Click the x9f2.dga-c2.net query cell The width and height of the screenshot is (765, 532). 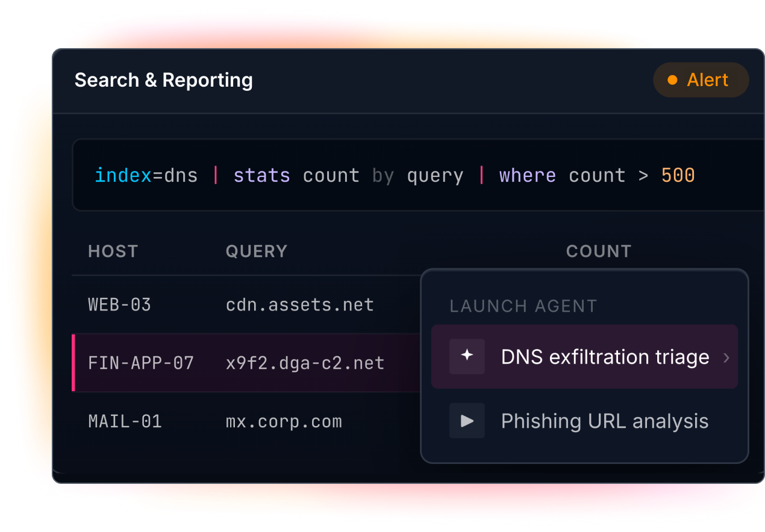(305, 363)
